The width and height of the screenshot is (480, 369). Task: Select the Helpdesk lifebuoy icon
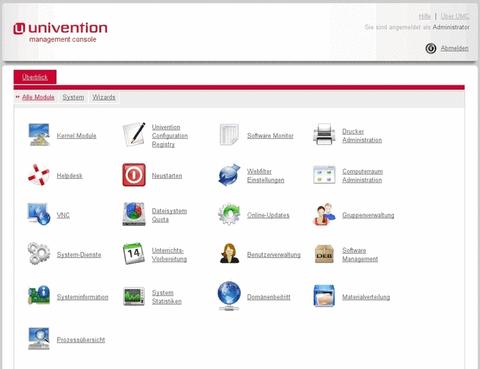point(39,175)
